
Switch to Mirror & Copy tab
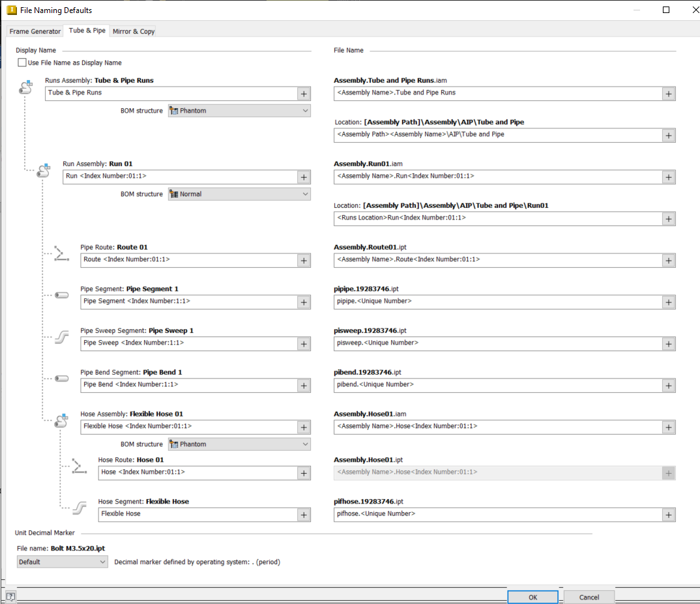[x=134, y=31]
